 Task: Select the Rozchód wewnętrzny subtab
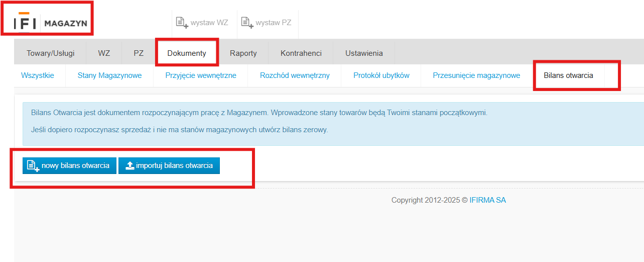pos(295,75)
